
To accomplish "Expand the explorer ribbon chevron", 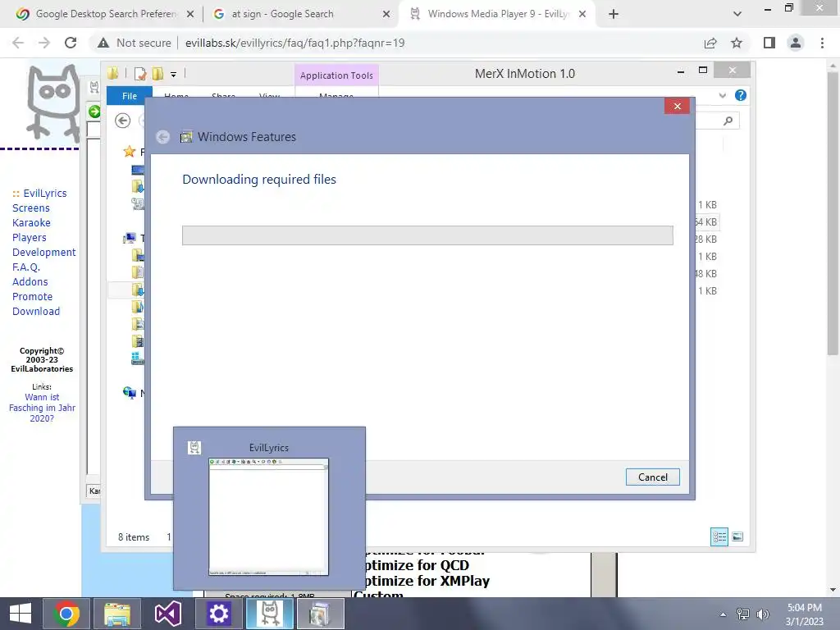I will (x=723, y=95).
